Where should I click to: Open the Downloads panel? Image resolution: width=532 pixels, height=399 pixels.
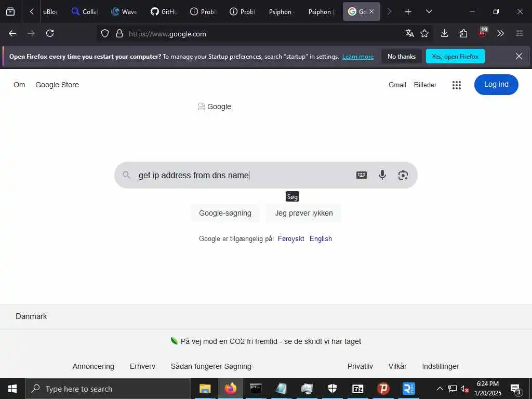pyautogui.click(x=445, y=33)
